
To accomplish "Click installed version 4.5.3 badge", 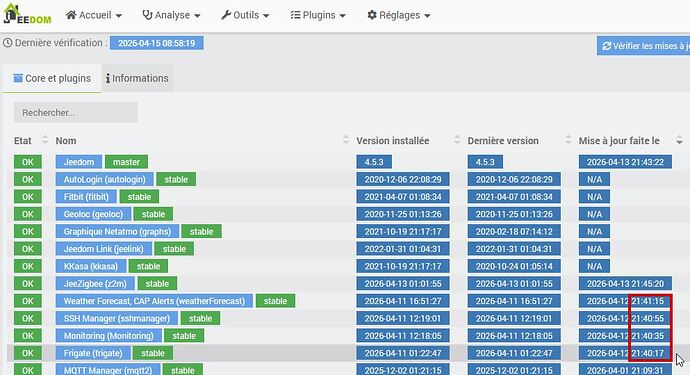I will tap(374, 162).
